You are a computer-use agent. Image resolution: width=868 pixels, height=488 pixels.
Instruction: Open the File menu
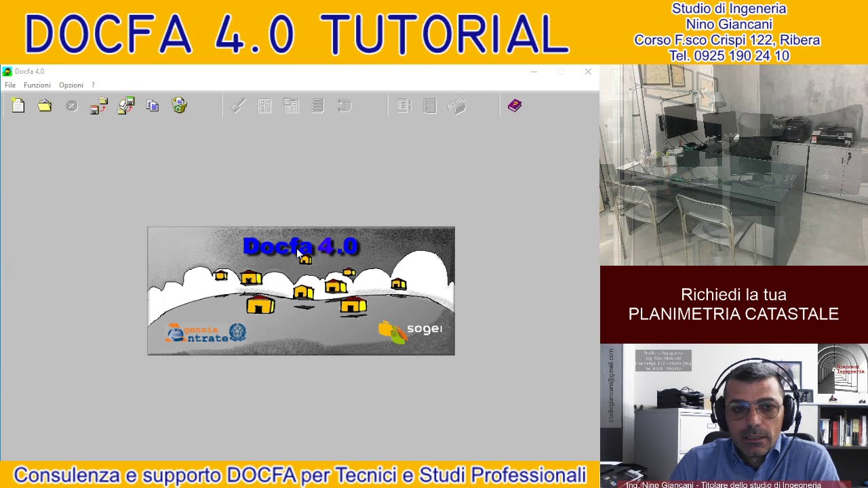(x=10, y=85)
